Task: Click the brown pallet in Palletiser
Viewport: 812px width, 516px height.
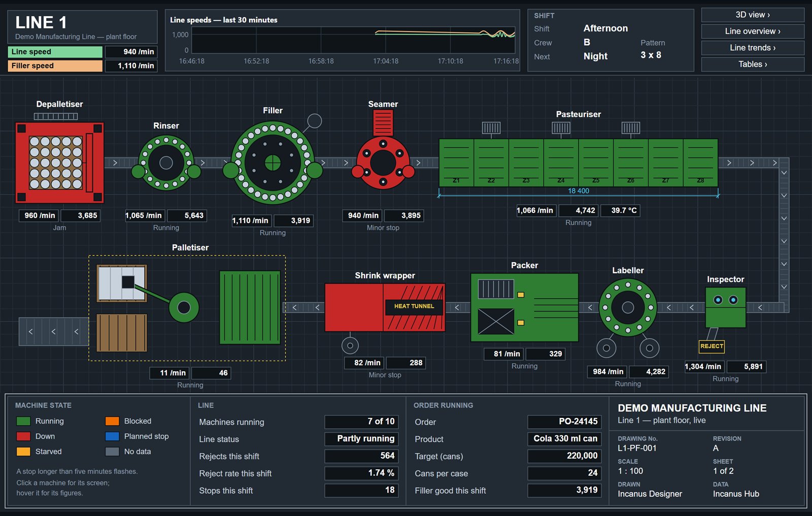Action: click(122, 333)
